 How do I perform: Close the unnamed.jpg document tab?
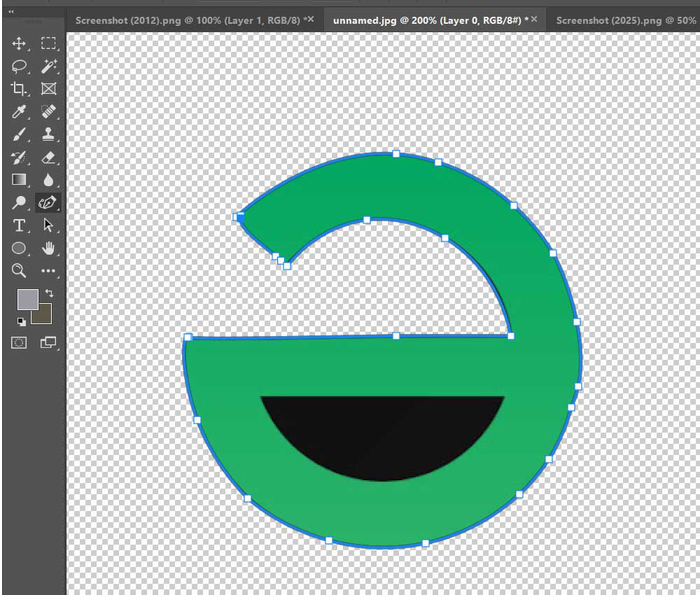pos(534,19)
